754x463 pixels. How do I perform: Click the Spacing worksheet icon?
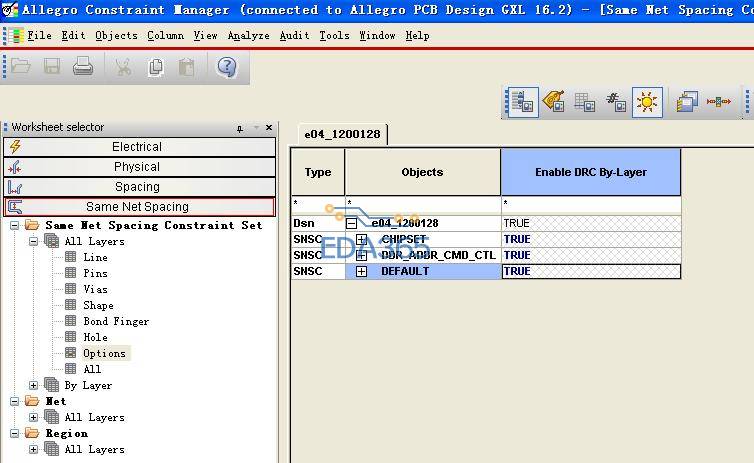15,187
